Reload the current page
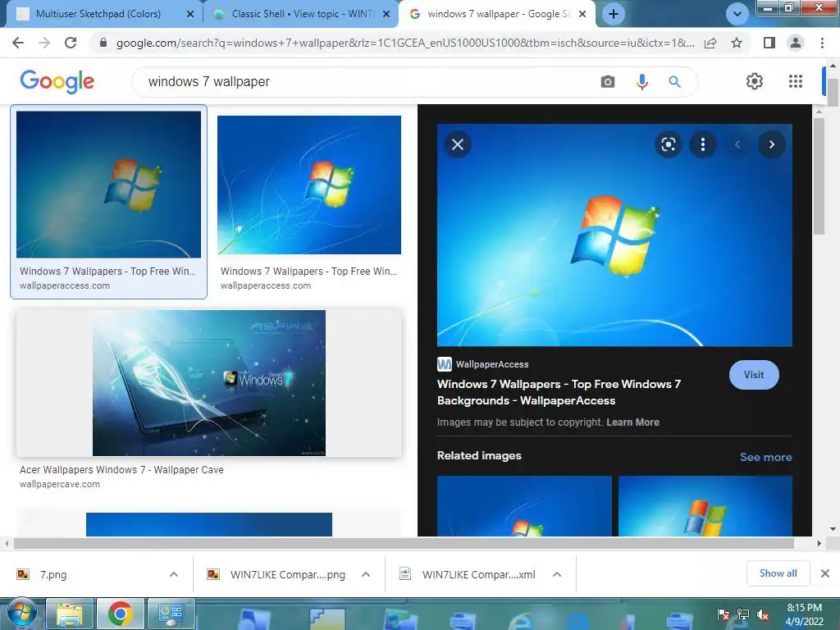The height and width of the screenshot is (630, 840). click(71, 43)
